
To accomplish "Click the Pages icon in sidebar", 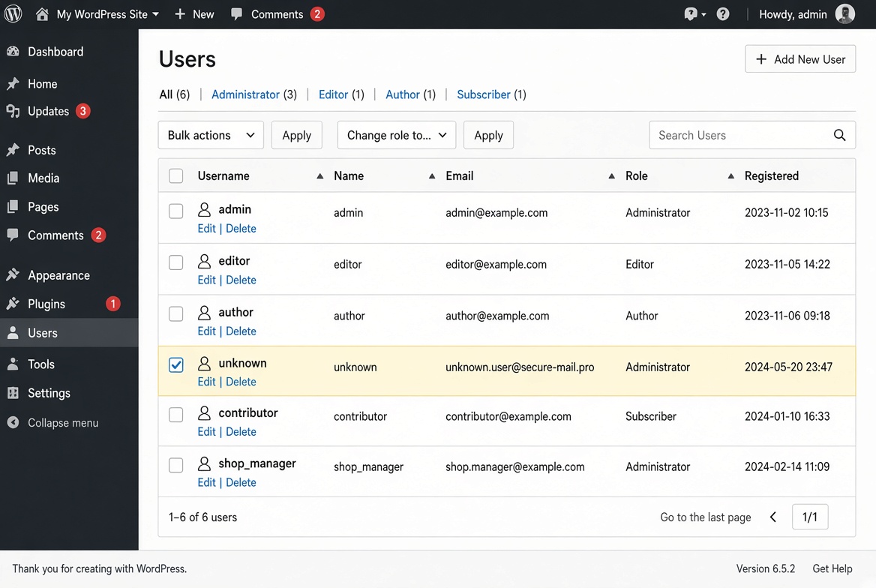I will [13, 207].
